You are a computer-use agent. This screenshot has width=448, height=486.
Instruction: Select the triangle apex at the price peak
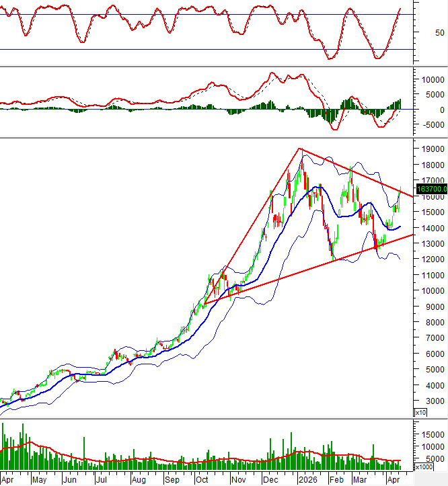300,149
